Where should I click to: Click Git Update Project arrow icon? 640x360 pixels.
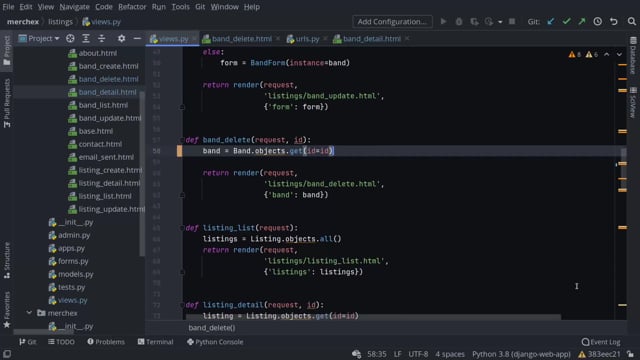click(x=551, y=22)
